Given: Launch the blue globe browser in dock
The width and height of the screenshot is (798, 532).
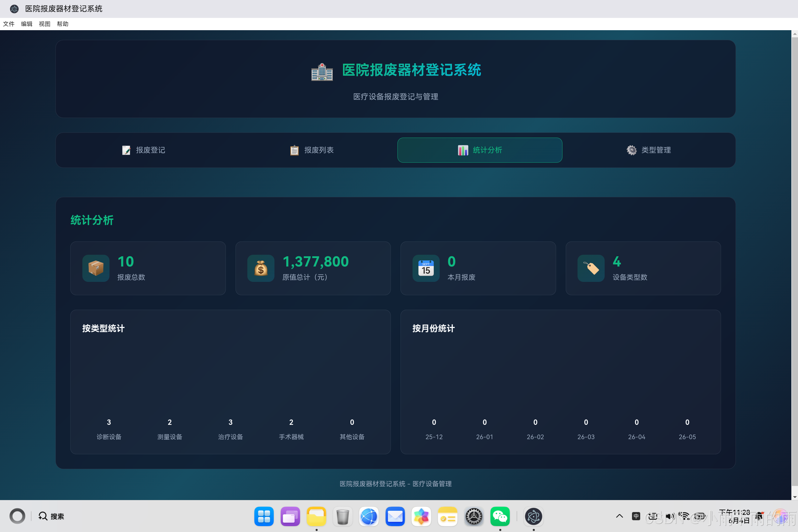Looking at the screenshot, I should click(369, 516).
